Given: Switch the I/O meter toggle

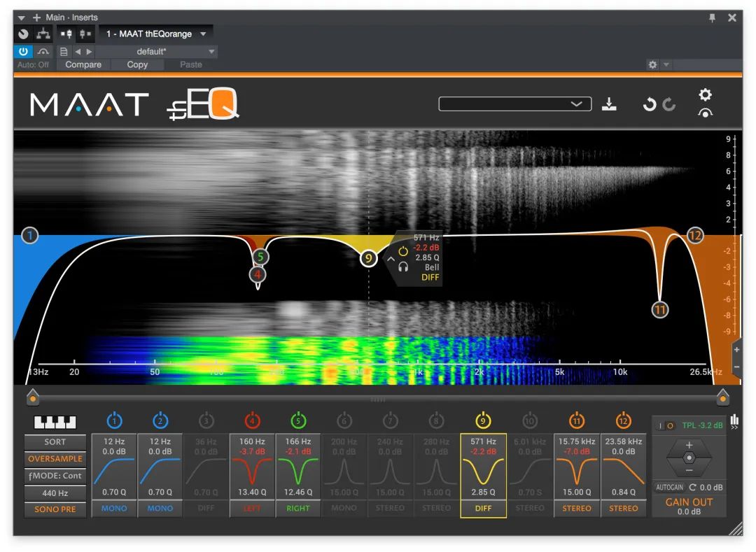Looking at the screenshot, I should (x=666, y=426).
